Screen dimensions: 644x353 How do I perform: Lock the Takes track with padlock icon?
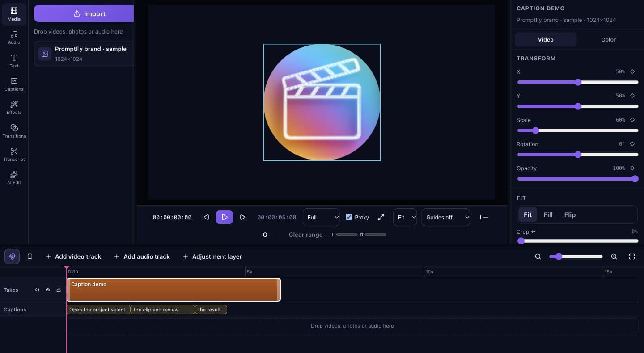coord(59,290)
